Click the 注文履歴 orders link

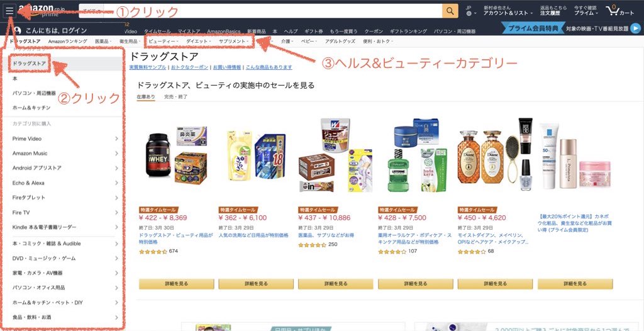tap(550, 13)
